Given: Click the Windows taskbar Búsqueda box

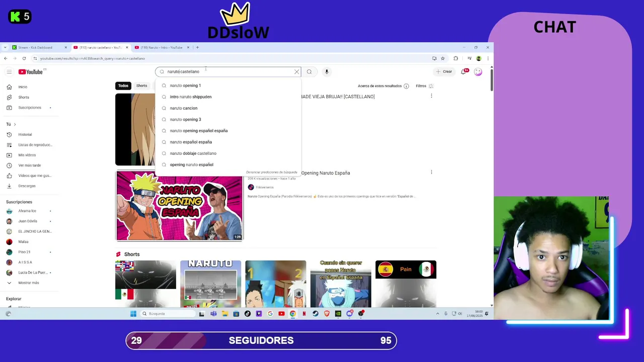Looking at the screenshot, I should (x=168, y=314).
